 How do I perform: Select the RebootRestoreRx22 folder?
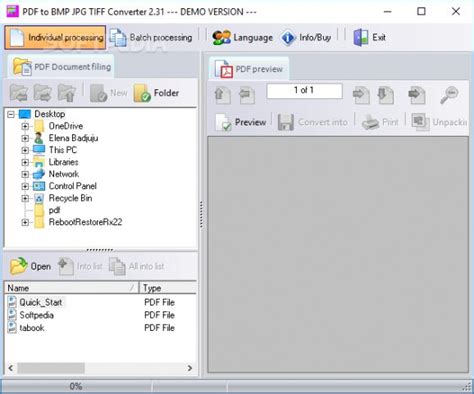click(85, 222)
